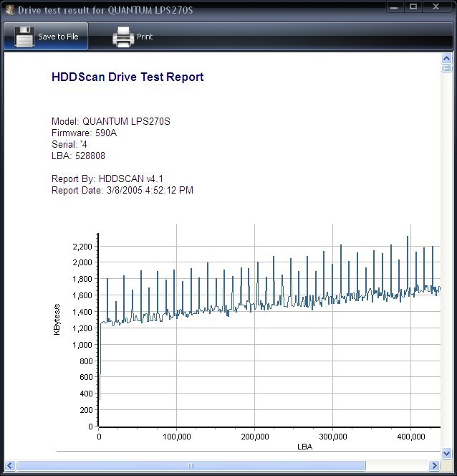Click the window title 'Drive test result for QUANTUM LPS270S'
The height and width of the screenshot is (476, 457).
[105, 10]
